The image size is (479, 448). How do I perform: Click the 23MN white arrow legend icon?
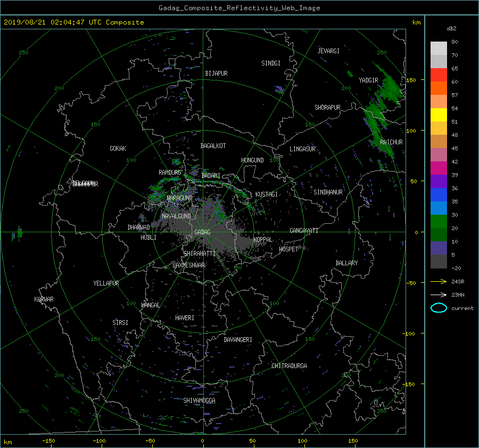(x=439, y=295)
